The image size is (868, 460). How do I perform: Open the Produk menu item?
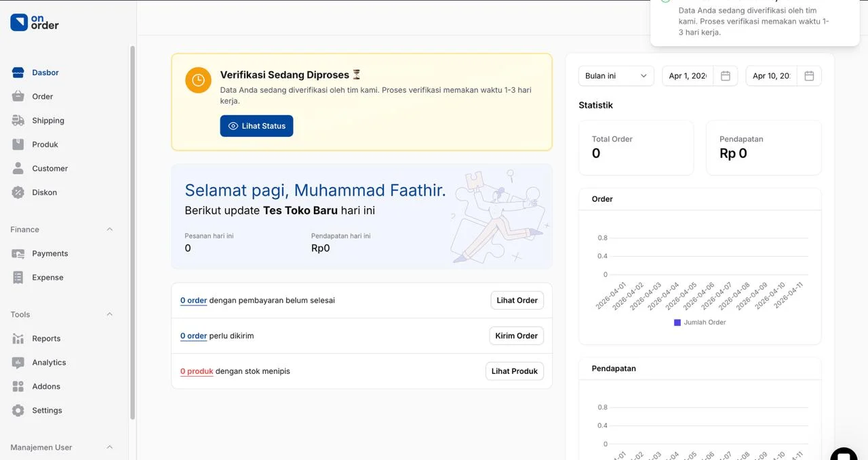click(45, 144)
